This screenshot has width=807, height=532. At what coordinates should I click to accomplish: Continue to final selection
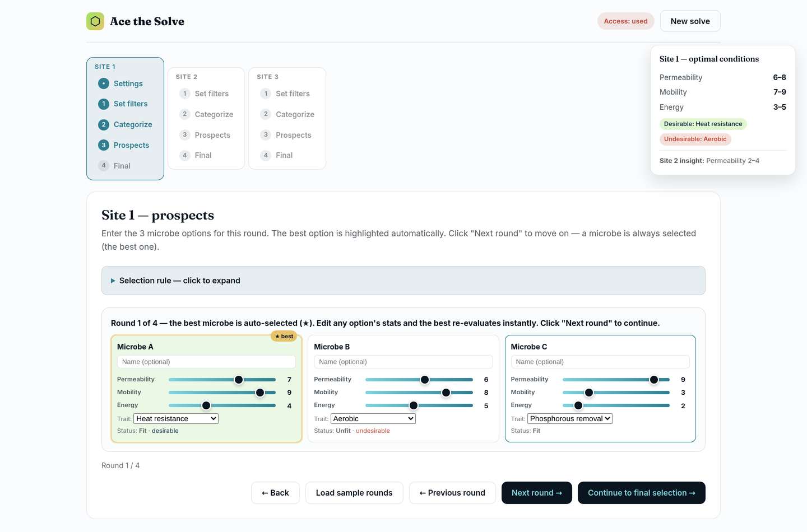click(642, 493)
